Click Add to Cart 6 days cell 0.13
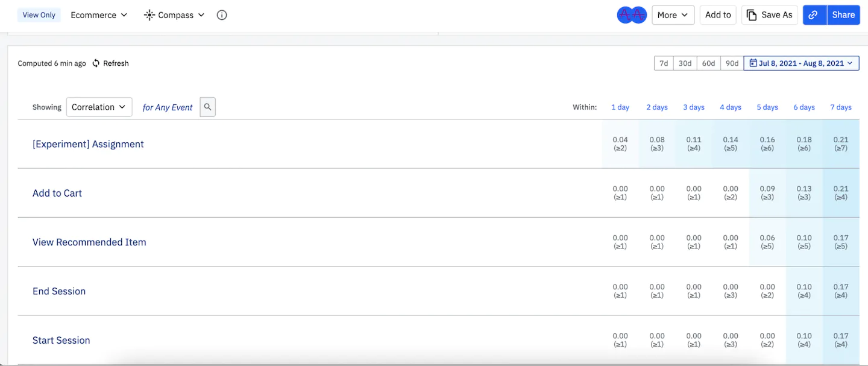 (804, 193)
